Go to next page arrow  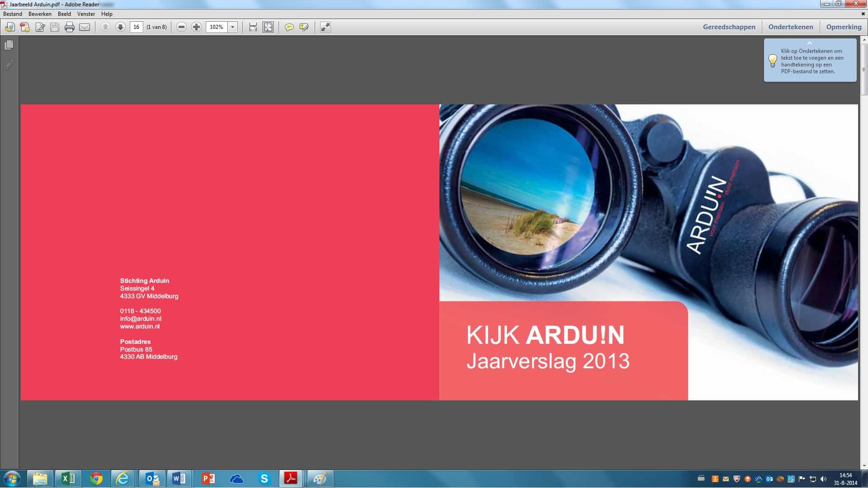[120, 27]
